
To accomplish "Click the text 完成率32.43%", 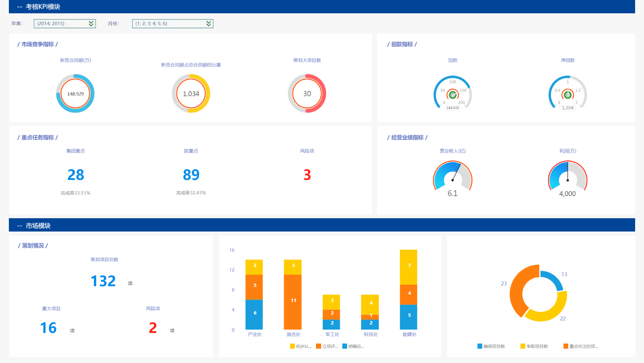I will click(191, 193).
